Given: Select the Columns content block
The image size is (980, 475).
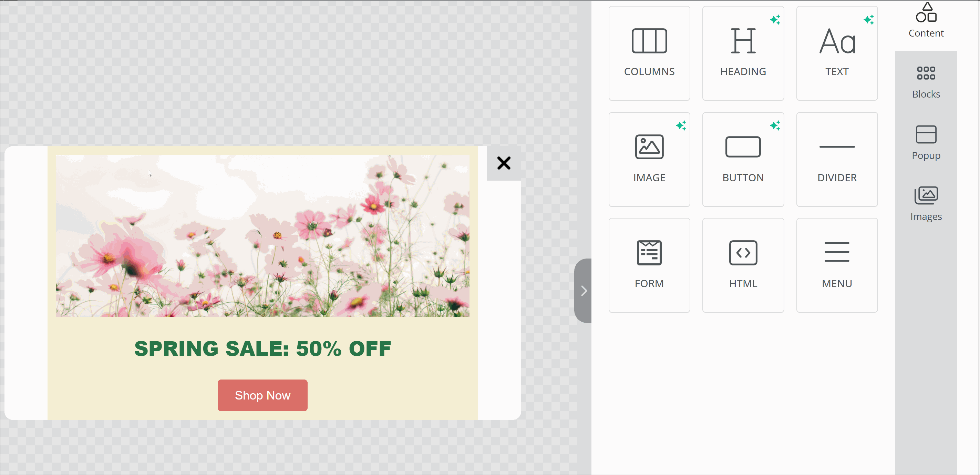Looking at the screenshot, I should (x=649, y=53).
